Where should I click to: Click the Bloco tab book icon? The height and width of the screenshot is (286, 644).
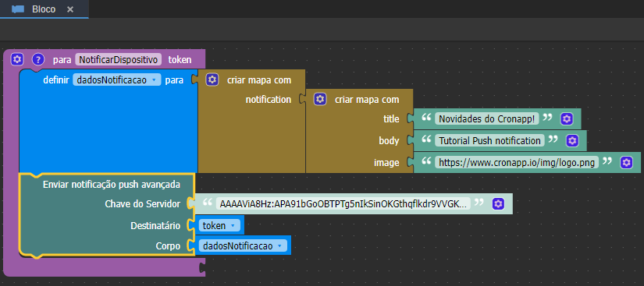click(x=18, y=9)
